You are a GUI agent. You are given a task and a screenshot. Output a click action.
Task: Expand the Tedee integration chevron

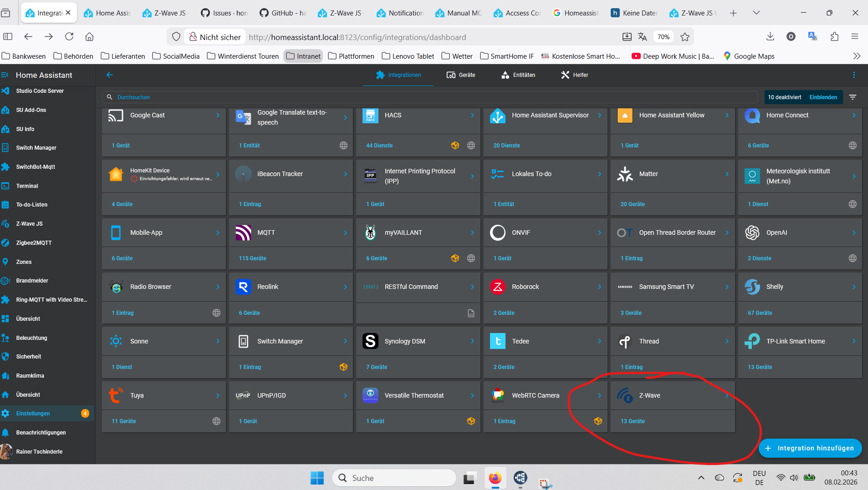click(x=599, y=341)
